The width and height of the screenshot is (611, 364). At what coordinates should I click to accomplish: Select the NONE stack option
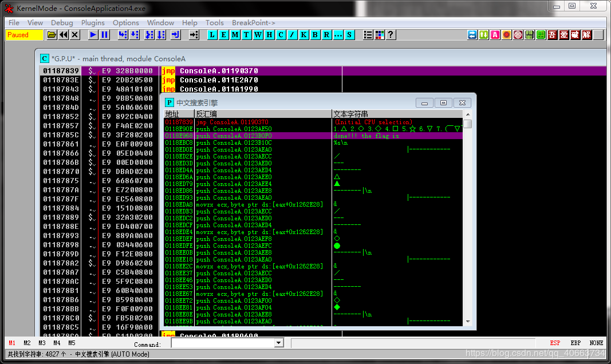(x=596, y=343)
